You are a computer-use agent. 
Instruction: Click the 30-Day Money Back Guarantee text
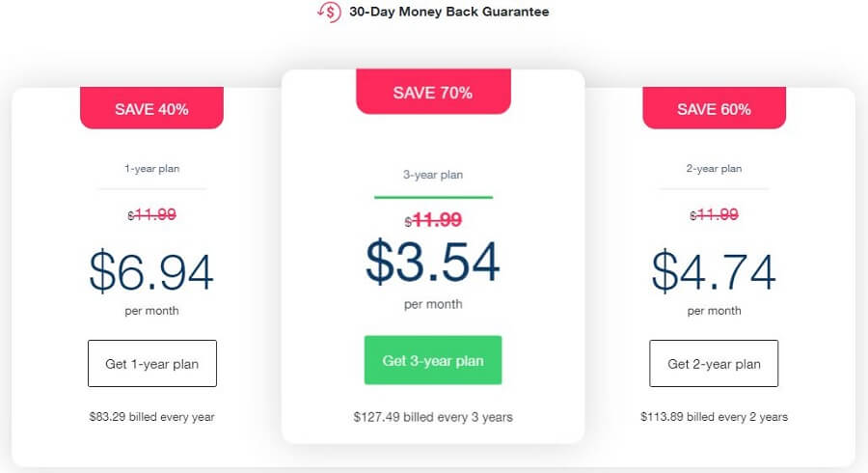(448, 12)
